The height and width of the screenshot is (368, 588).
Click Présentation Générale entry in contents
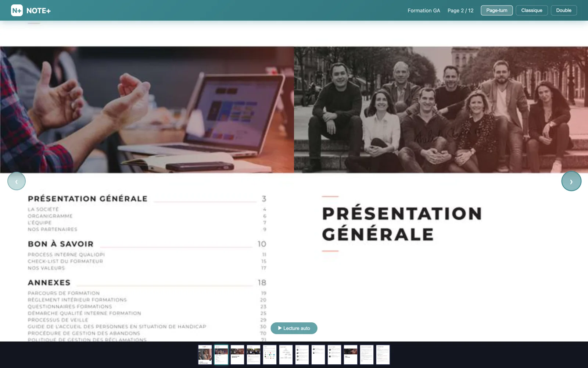(x=87, y=199)
